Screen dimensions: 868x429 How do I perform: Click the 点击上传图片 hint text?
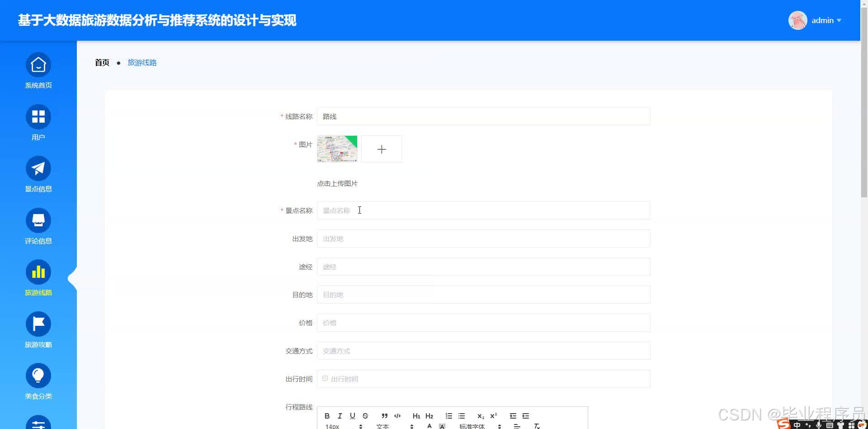pos(337,183)
